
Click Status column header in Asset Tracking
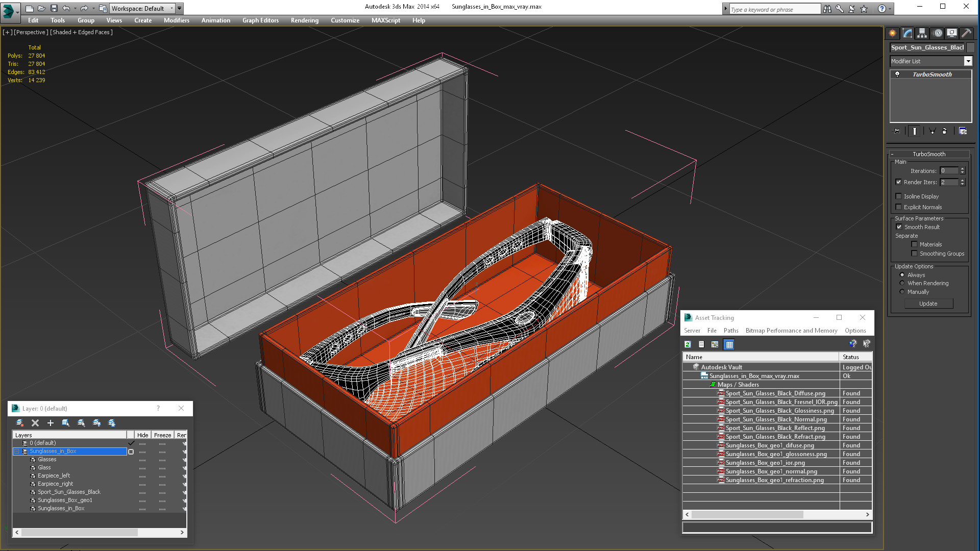pos(855,357)
